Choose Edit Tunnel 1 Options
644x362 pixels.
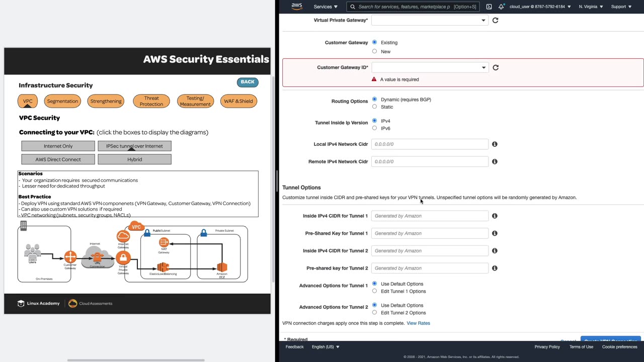374,291
